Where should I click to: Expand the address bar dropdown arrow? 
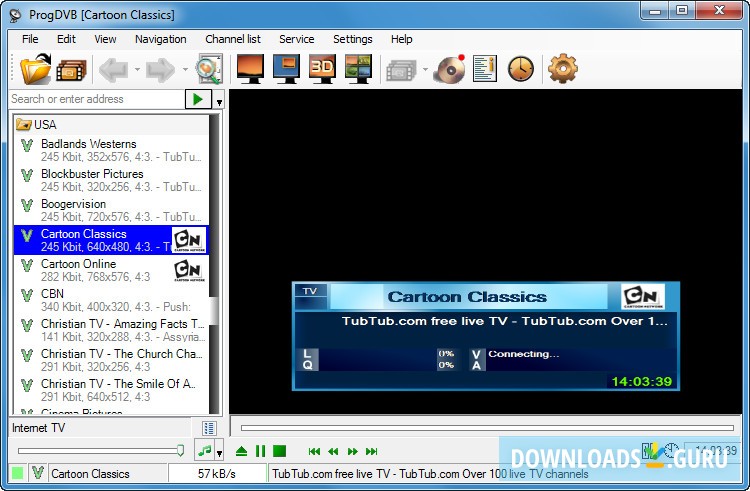219,101
